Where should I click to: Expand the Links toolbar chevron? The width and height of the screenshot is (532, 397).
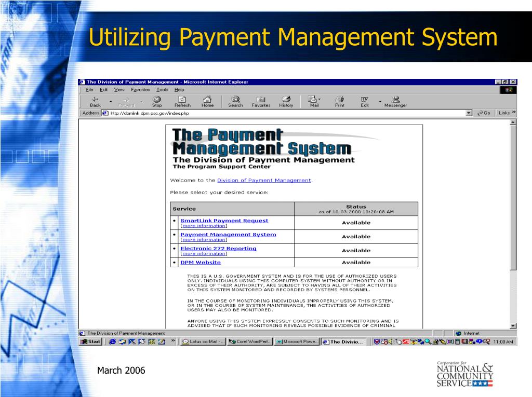tap(514, 112)
